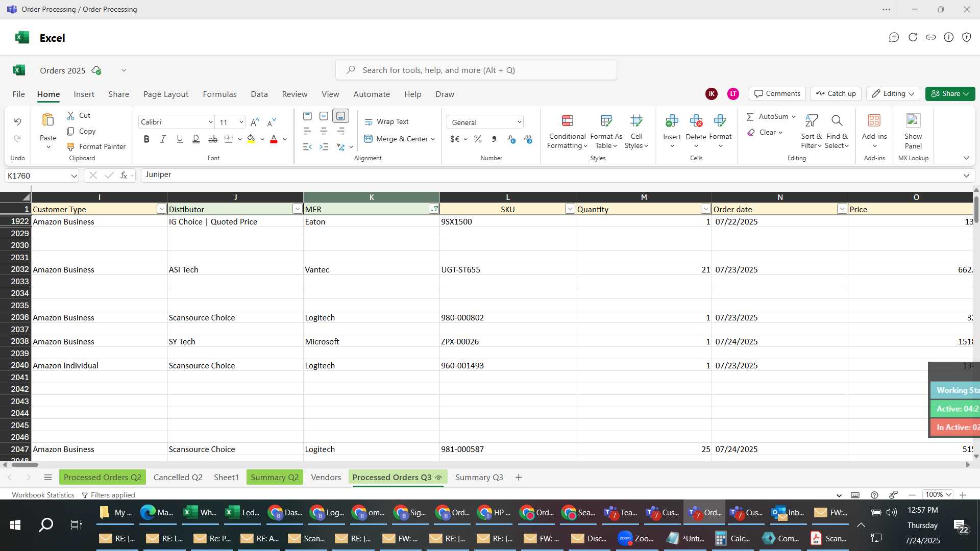Image resolution: width=980 pixels, height=551 pixels.
Task: Open MFR column filter dropdown
Action: pos(434,209)
